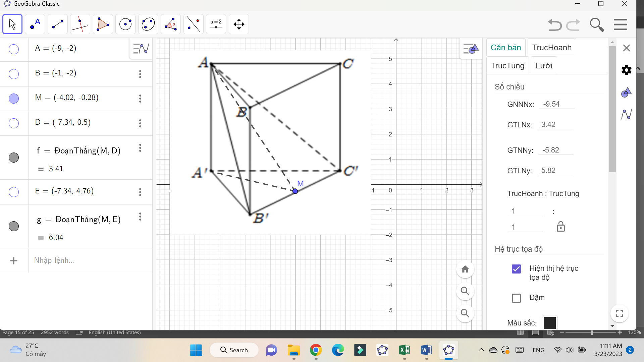
Task: Switch to the Lưới tab
Action: (544, 66)
